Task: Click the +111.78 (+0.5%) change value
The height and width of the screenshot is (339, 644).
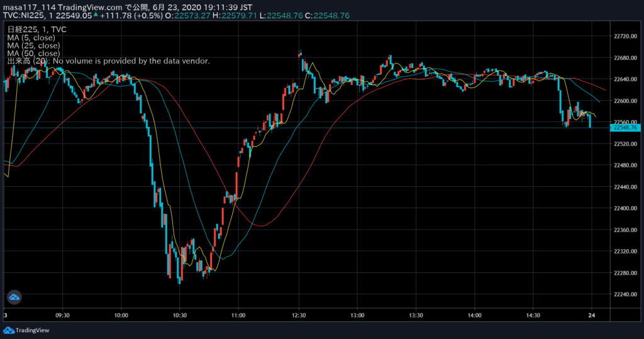Action: 131,16
